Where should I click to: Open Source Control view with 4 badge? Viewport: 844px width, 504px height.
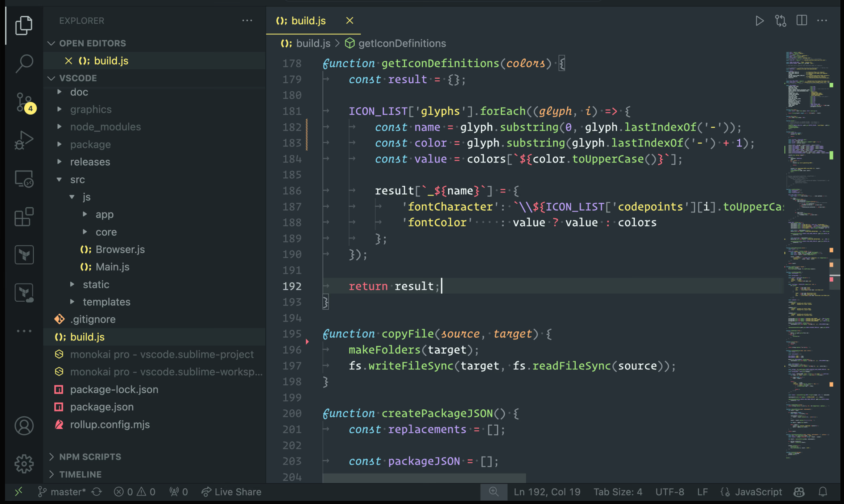tap(24, 102)
